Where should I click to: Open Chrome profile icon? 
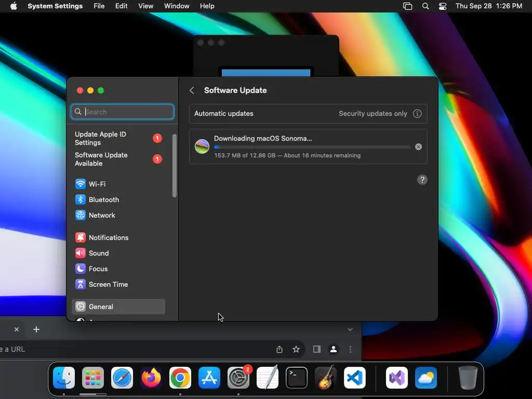334,349
